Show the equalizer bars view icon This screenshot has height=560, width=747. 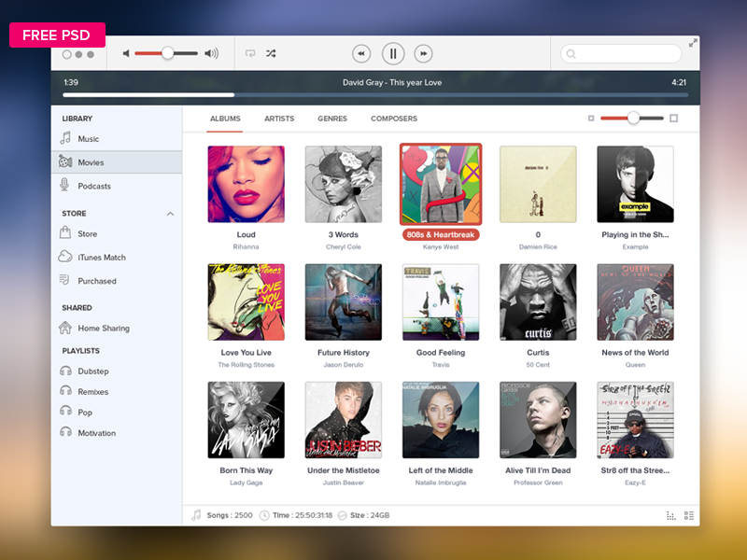coord(670,515)
